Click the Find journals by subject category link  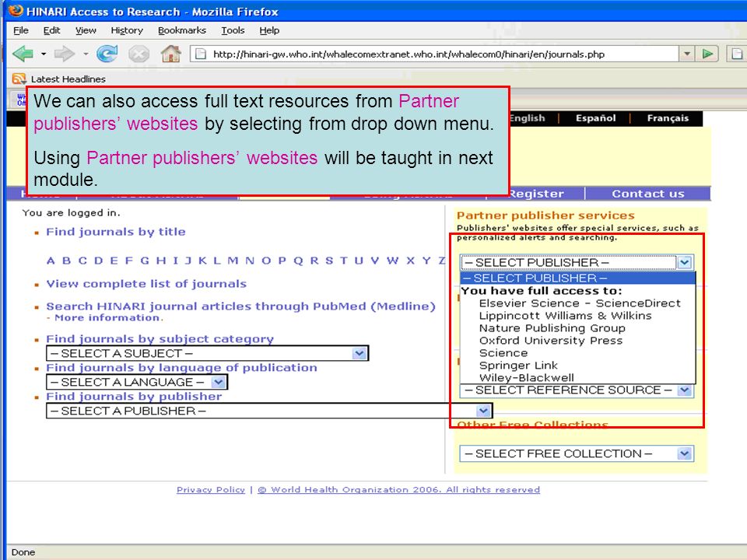pyautogui.click(x=160, y=339)
